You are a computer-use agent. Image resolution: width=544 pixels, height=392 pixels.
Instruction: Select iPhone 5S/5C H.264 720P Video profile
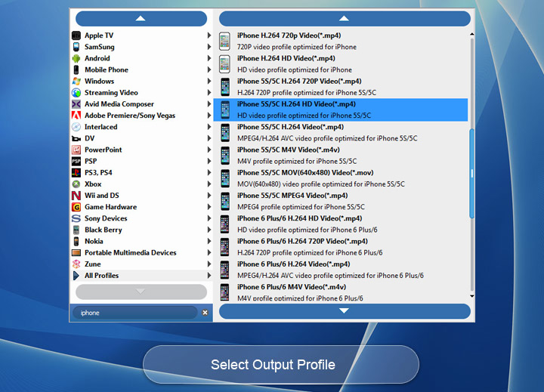341,87
